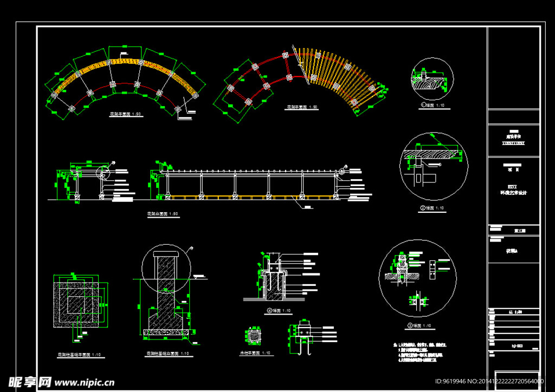The image size is (555, 392).
Task: Click the nipic.com watermark logo
Action: tap(60, 382)
